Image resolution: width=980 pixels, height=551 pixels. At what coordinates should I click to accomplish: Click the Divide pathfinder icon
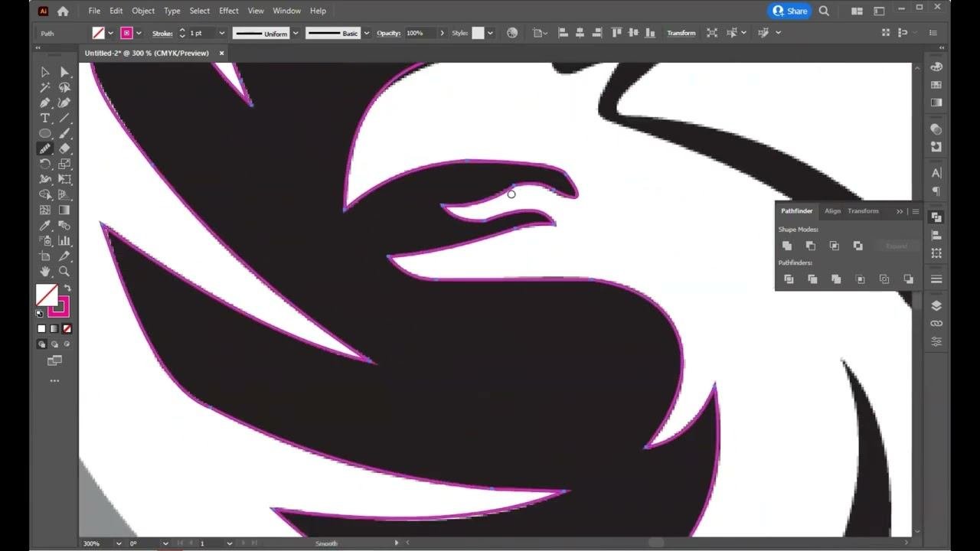[x=789, y=279]
